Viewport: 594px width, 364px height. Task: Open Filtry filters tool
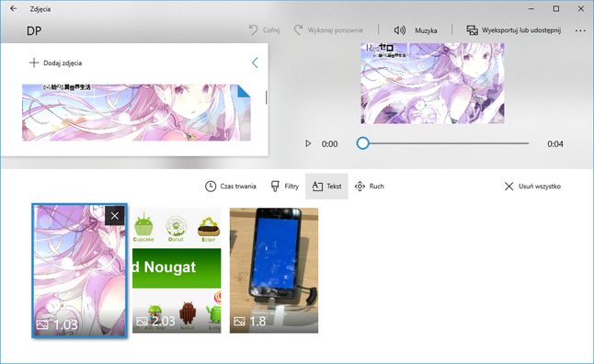285,186
